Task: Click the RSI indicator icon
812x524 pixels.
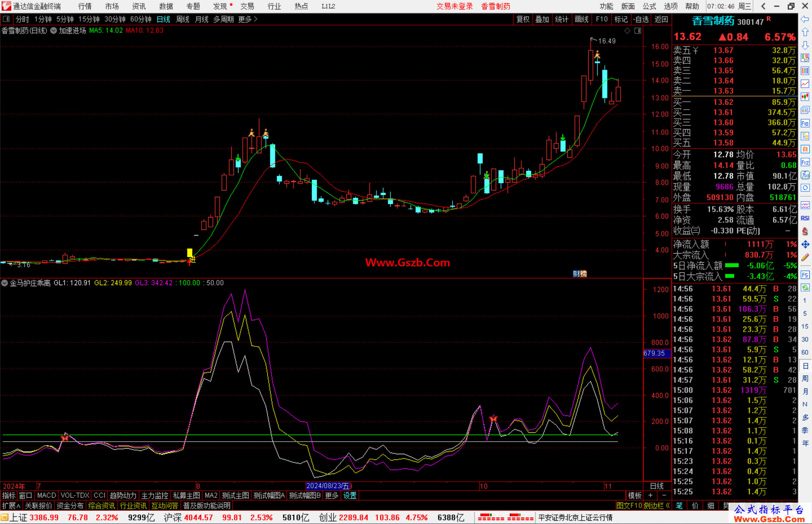Action: tap(805, 218)
